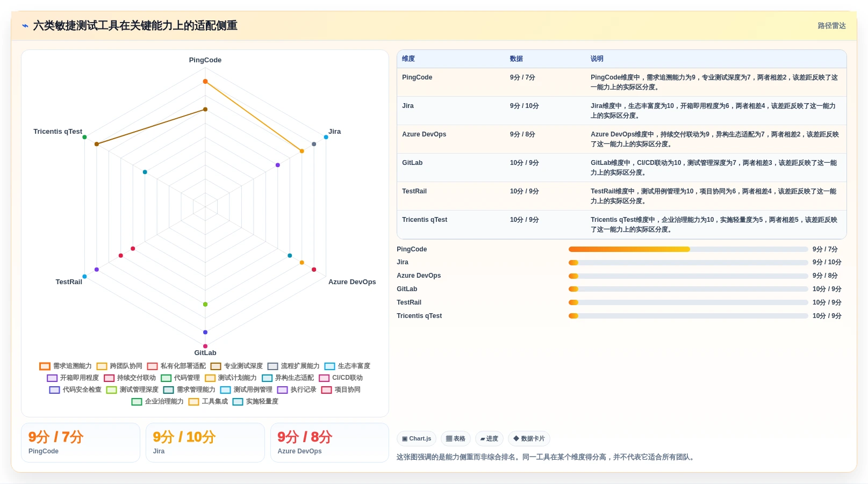
Task: Click the Jira progress bar
Action: [x=688, y=263]
